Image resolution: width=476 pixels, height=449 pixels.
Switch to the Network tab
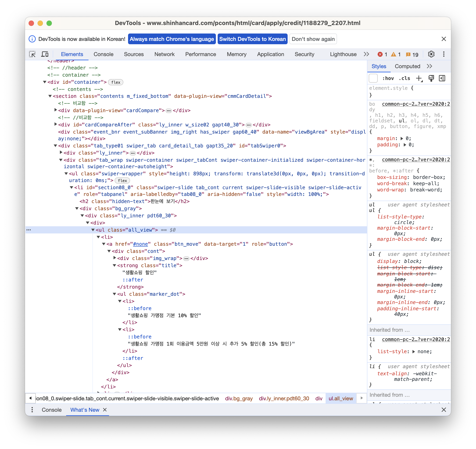coord(164,54)
